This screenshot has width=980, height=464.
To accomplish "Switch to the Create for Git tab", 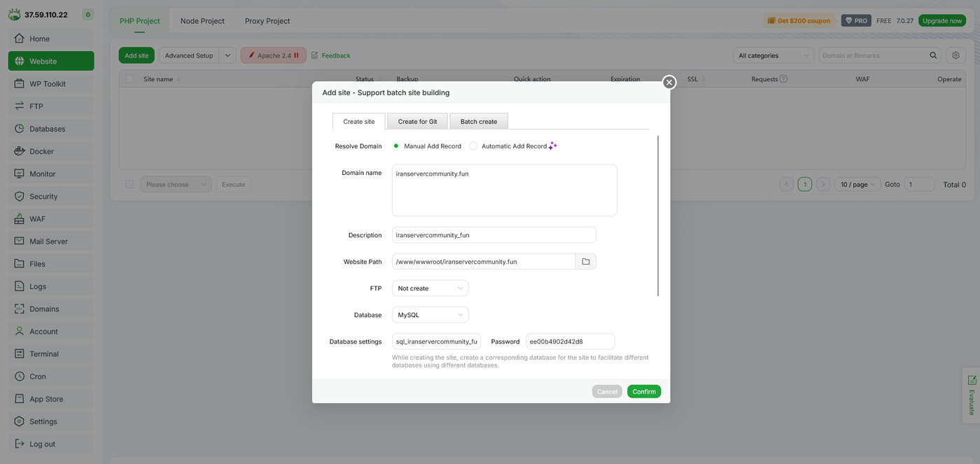I will coord(417,122).
